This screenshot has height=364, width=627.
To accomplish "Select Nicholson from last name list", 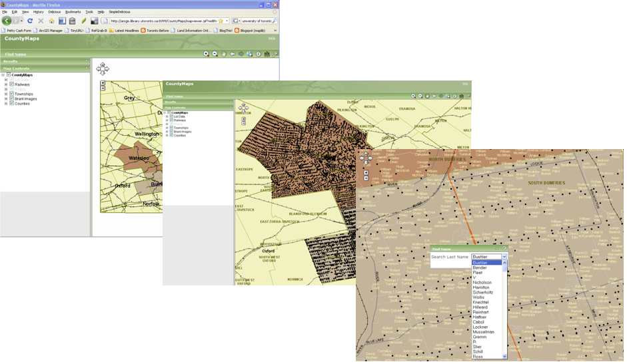I will (x=482, y=283).
